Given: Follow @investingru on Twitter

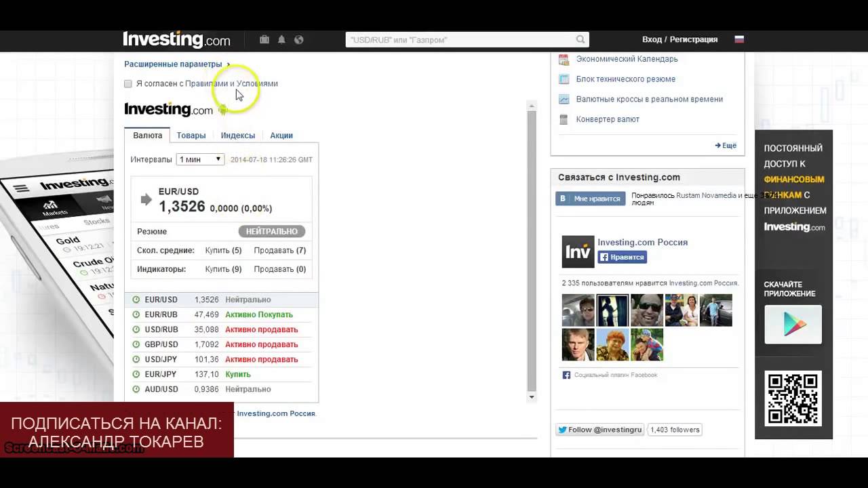Looking at the screenshot, I should tap(599, 430).
